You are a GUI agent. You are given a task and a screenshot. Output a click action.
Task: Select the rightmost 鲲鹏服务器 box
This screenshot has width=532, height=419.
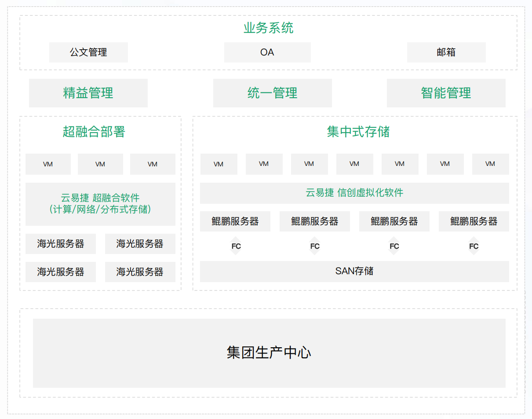click(474, 221)
